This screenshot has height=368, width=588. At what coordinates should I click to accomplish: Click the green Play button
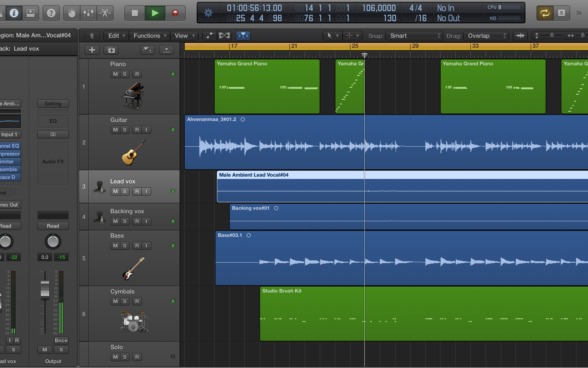[155, 13]
